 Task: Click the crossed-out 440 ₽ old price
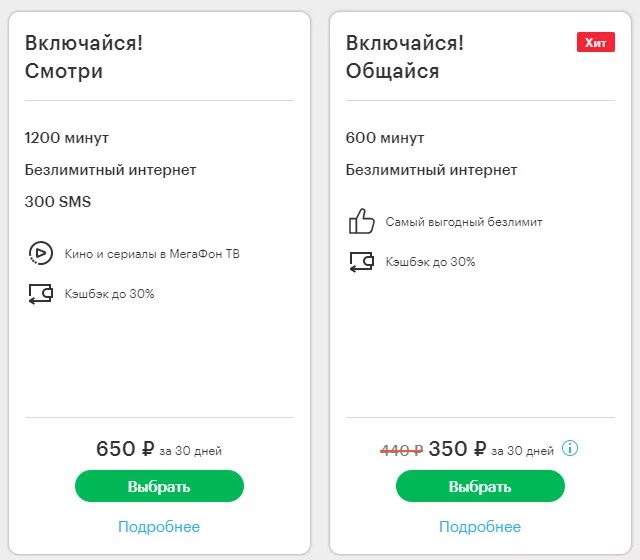(x=401, y=450)
